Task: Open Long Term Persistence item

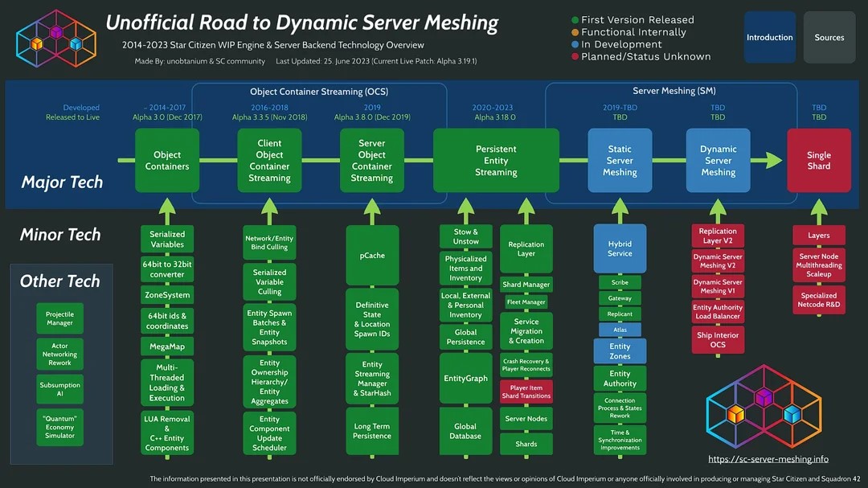Action: (x=372, y=431)
